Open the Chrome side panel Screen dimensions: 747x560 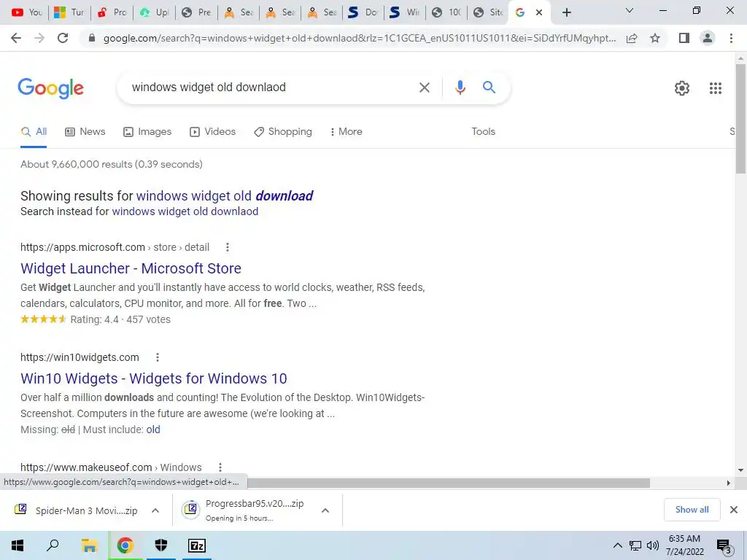click(684, 38)
